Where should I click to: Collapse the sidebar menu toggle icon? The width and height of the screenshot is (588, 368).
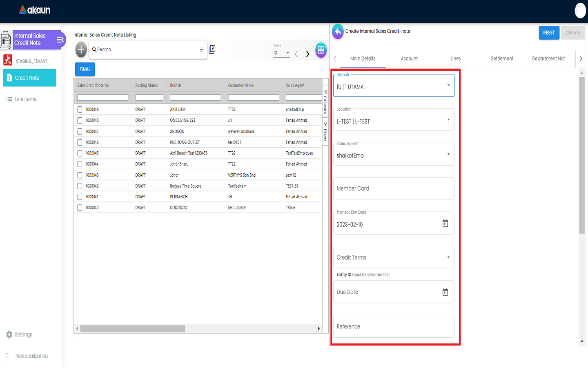(x=60, y=40)
